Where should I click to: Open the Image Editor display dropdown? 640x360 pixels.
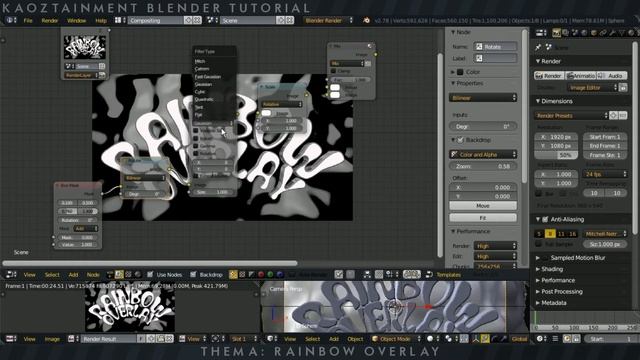(593, 88)
